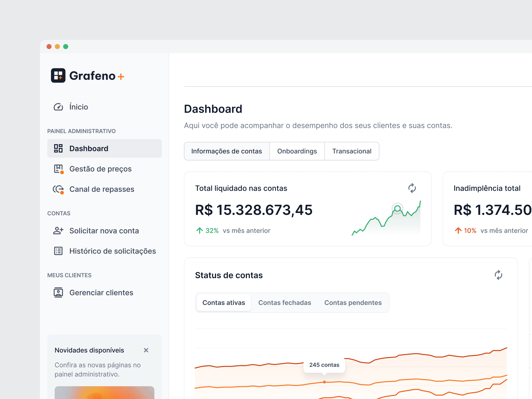Click the Inadimplência total card title

coord(487,188)
